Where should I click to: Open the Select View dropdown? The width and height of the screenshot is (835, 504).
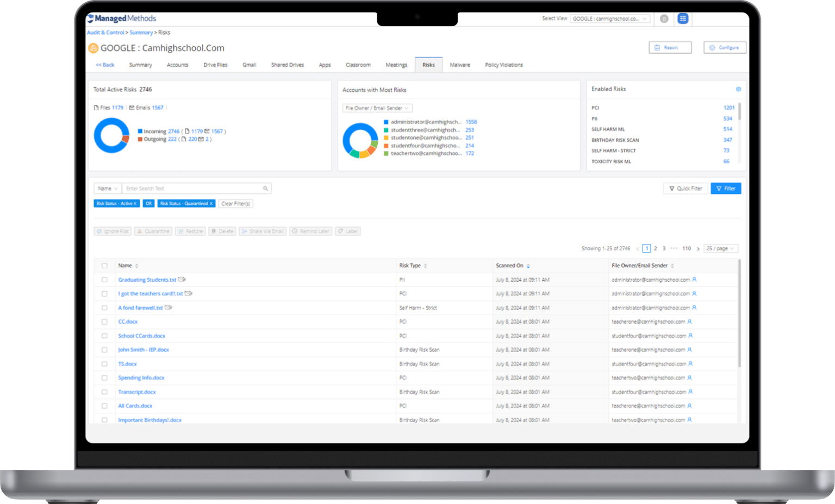[x=610, y=18]
